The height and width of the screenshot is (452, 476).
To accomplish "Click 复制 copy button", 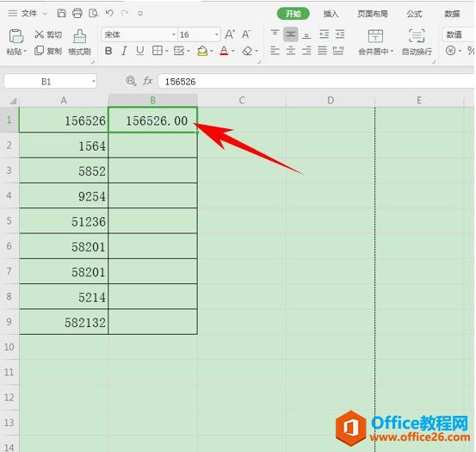I will click(48, 51).
